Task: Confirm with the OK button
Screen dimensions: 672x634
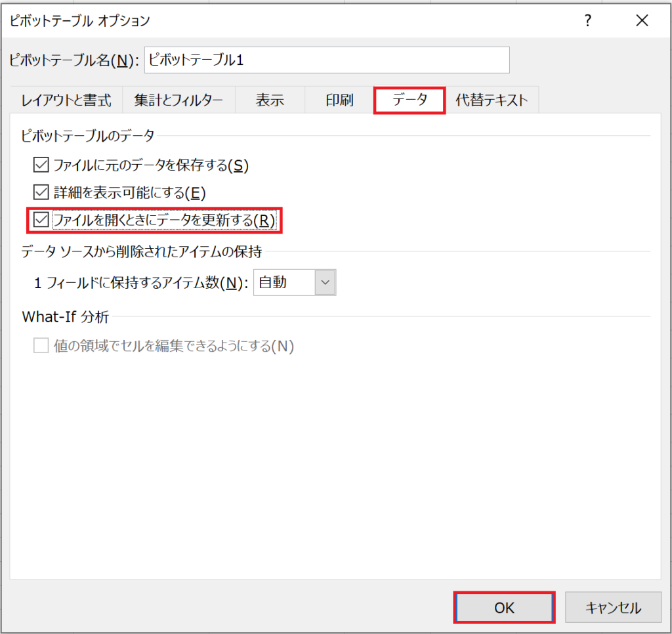Action: tap(505, 608)
